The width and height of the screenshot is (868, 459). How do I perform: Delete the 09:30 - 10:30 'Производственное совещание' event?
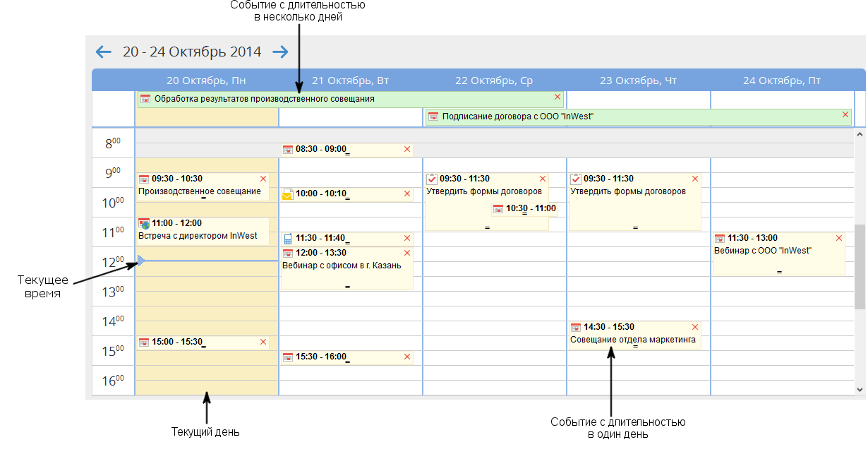263,179
